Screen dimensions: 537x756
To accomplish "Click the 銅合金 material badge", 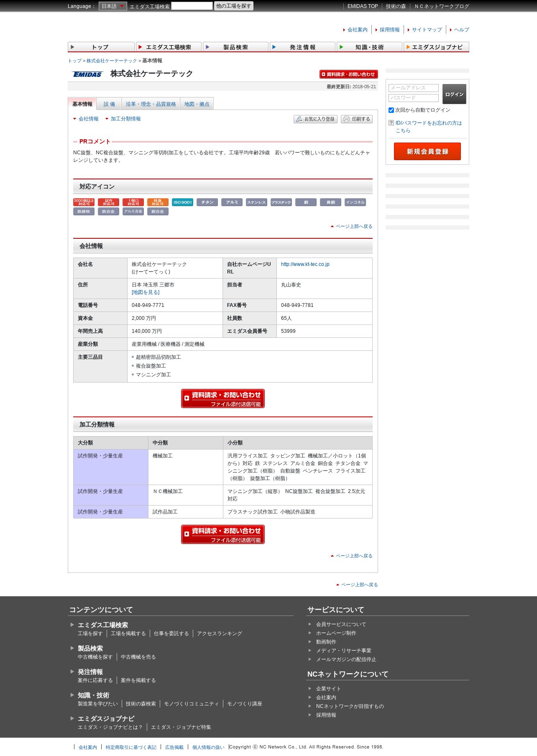I will coord(158,212).
